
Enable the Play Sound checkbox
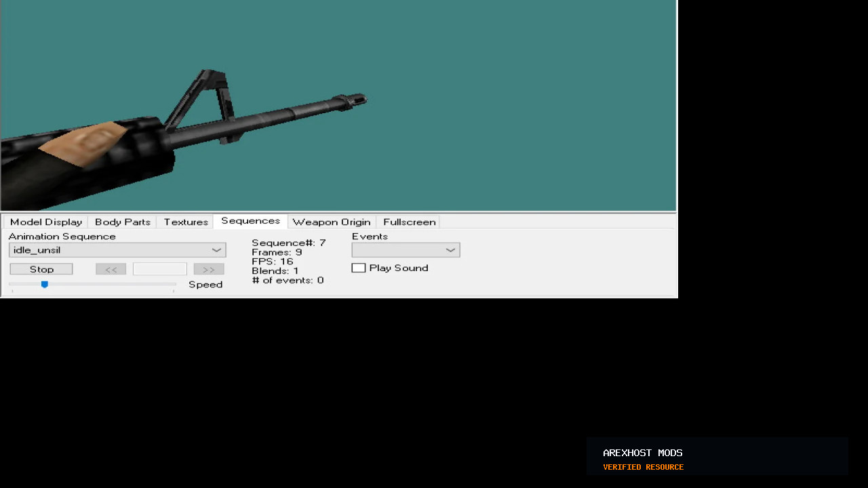[359, 268]
